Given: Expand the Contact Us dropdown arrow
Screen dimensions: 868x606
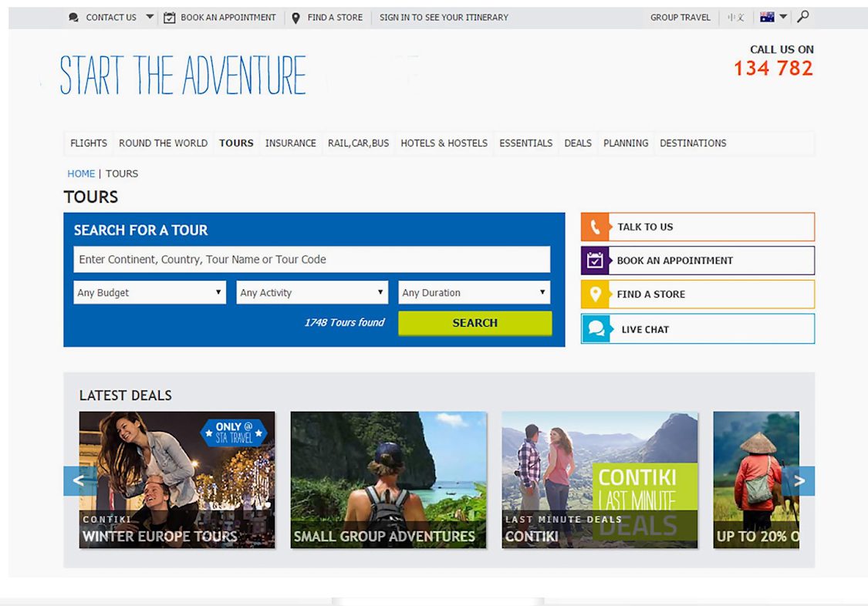Looking at the screenshot, I should click(150, 17).
